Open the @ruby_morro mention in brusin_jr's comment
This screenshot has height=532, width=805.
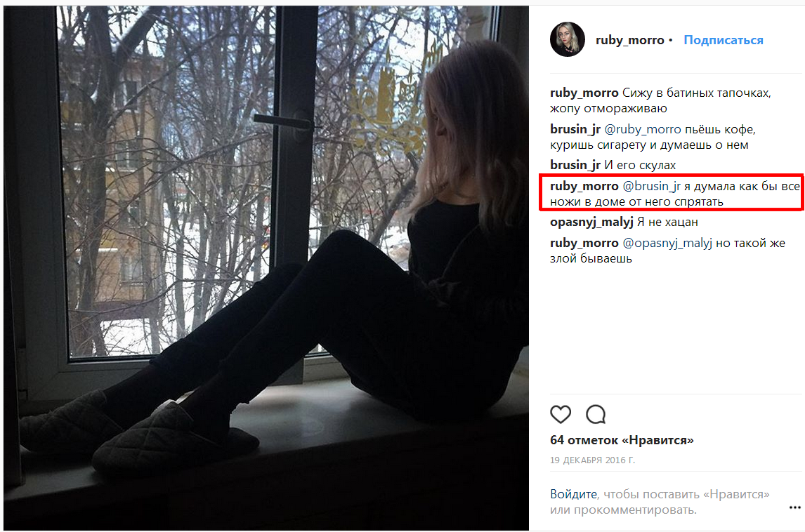643,129
